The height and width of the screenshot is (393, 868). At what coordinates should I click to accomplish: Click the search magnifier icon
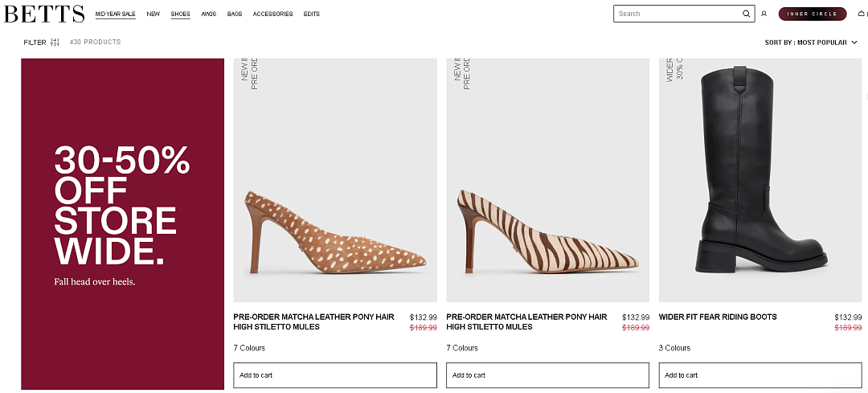click(x=746, y=14)
